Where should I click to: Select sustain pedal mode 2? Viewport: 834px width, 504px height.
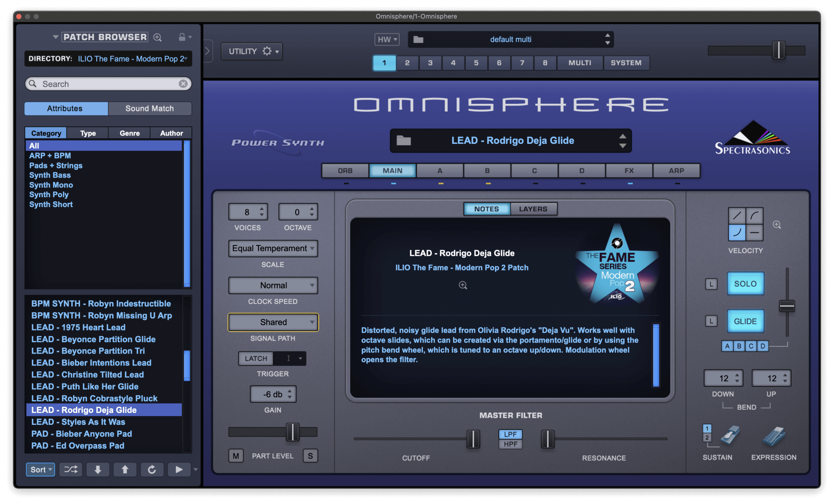click(707, 438)
